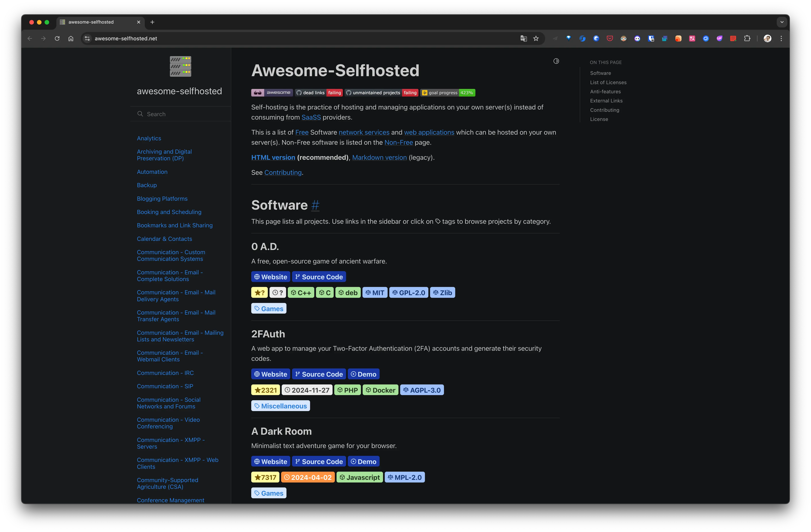Click the Bitwarden shield extension icon
The width and height of the screenshot is (811, 532).
click(651, 38)
